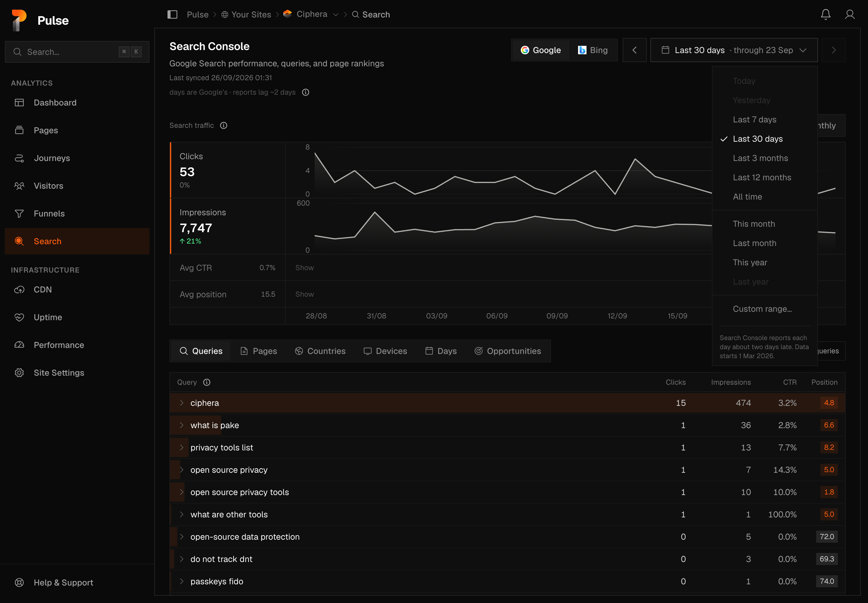Switch to the Pages tab
This screenshot has height=603, width=868.
259,351
